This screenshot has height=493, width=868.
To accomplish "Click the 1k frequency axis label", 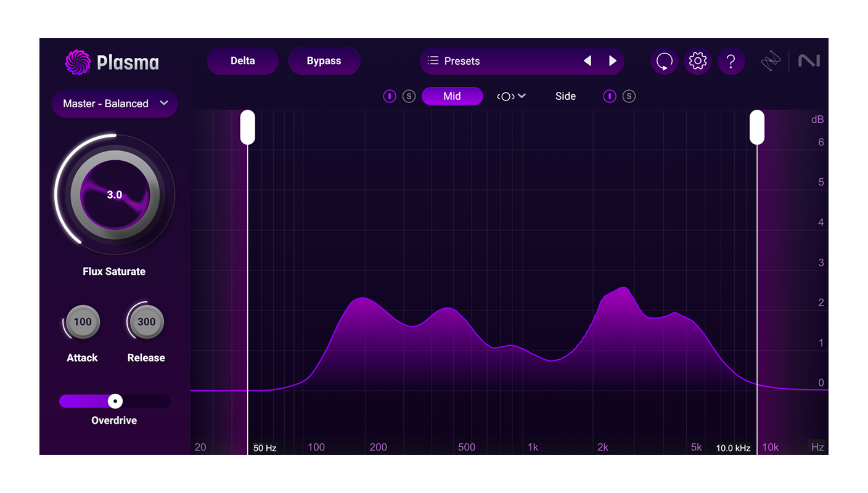I will point(533,447).
